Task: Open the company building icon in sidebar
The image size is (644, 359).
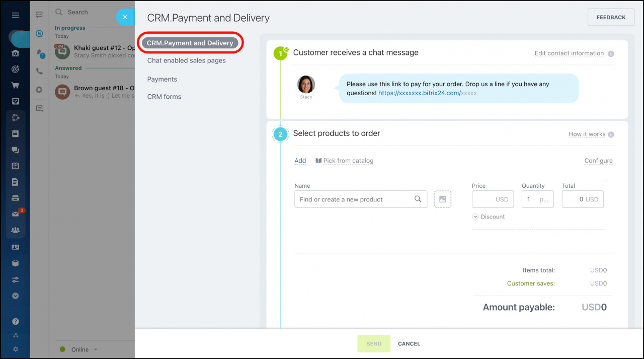Action: point(16,53)
